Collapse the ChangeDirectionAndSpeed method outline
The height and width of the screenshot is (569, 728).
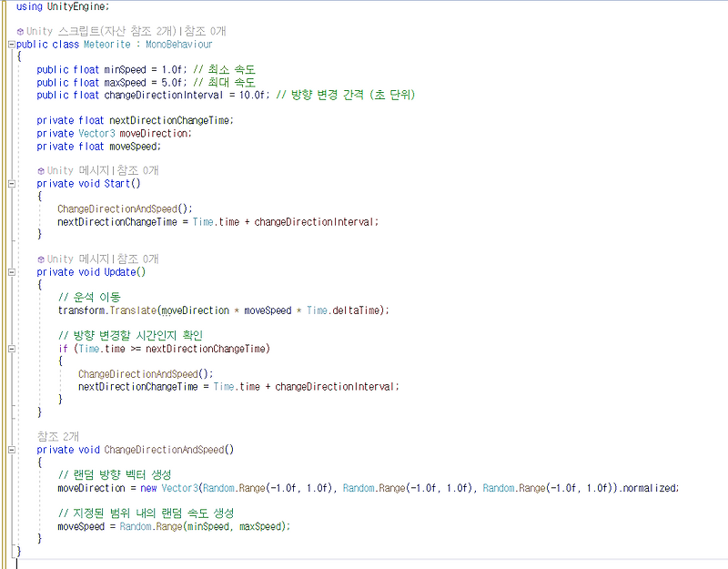12,450
